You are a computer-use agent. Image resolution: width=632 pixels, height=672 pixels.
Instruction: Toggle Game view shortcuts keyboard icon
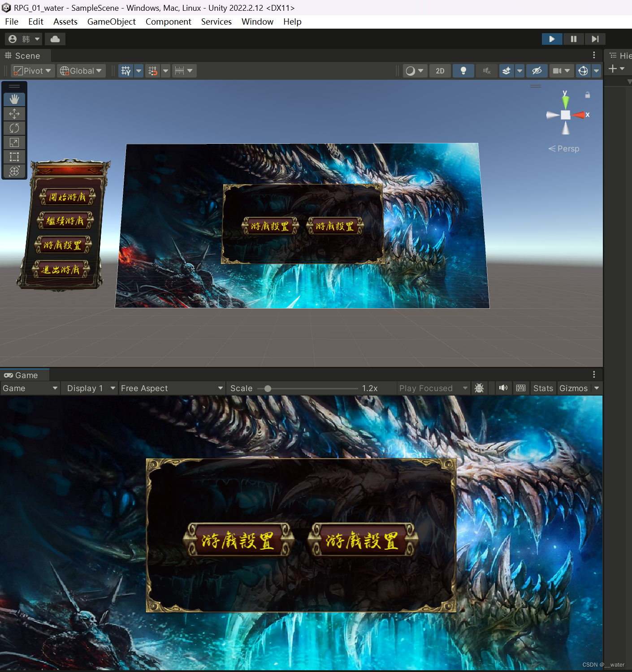[521, 388]
